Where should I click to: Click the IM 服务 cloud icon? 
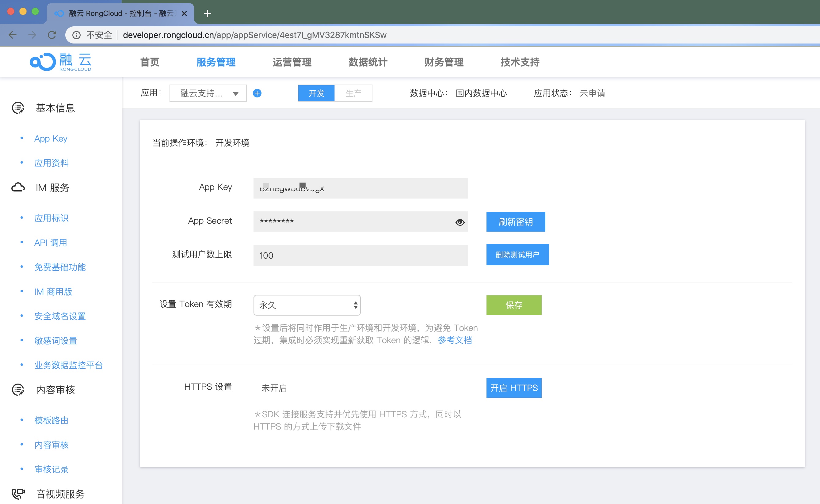[x=18, y=188]
